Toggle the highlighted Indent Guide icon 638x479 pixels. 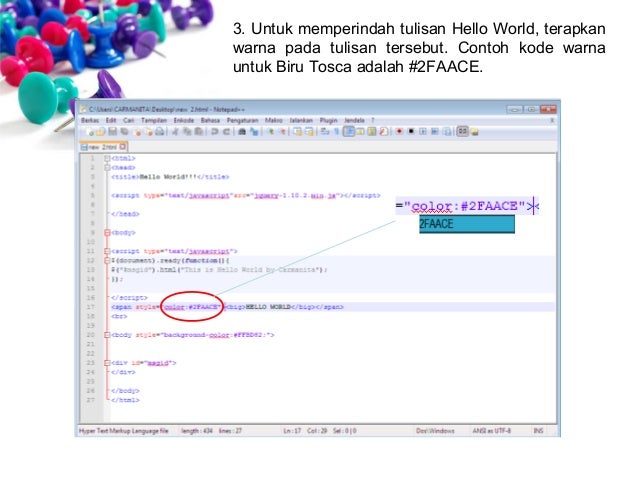click(349, 131)
